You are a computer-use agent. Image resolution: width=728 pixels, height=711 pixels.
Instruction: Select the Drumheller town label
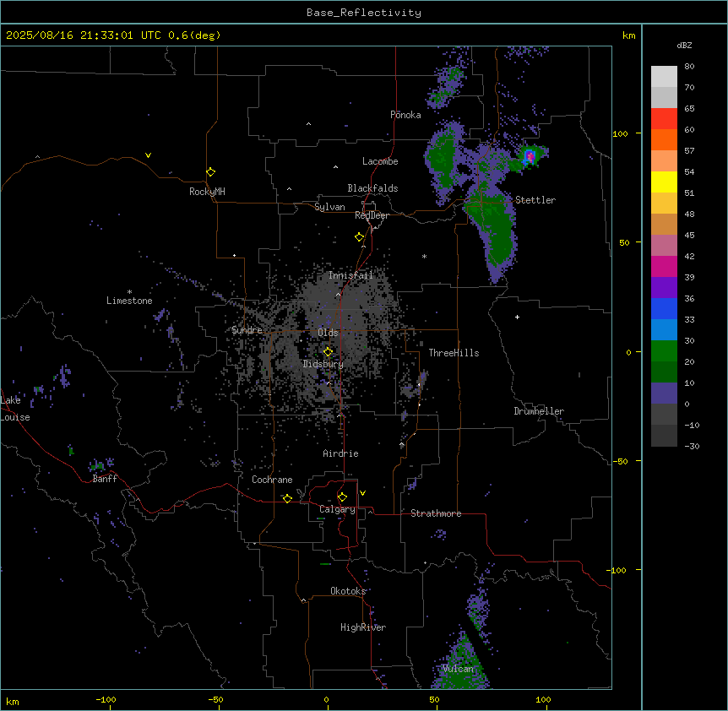point(539,411)
